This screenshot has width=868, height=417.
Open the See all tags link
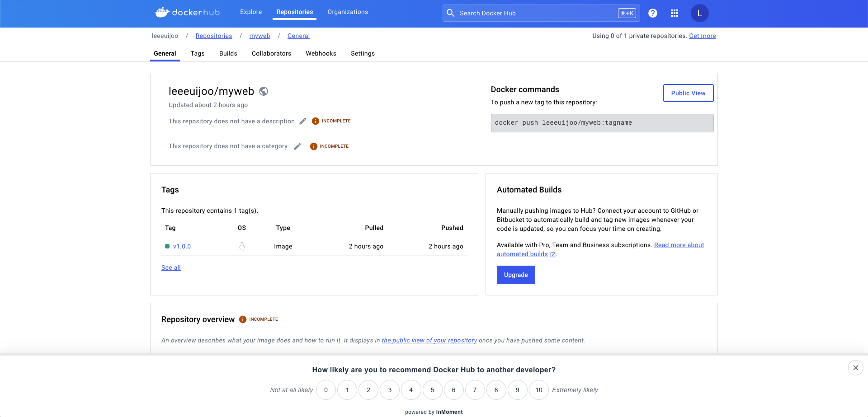click(x=171, y=267)
